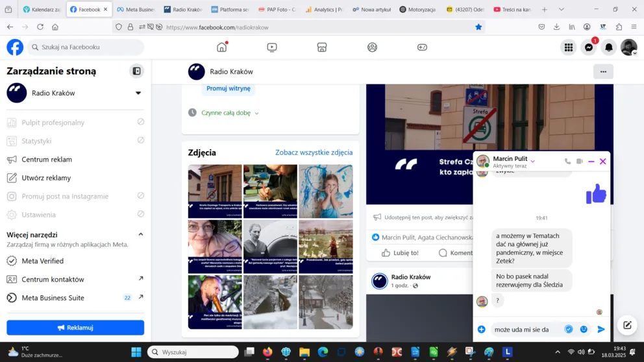Viewport: 644px width, 362px height.
Task: Open Microsoft Edge from the taskbar
Action: [323, 352]
